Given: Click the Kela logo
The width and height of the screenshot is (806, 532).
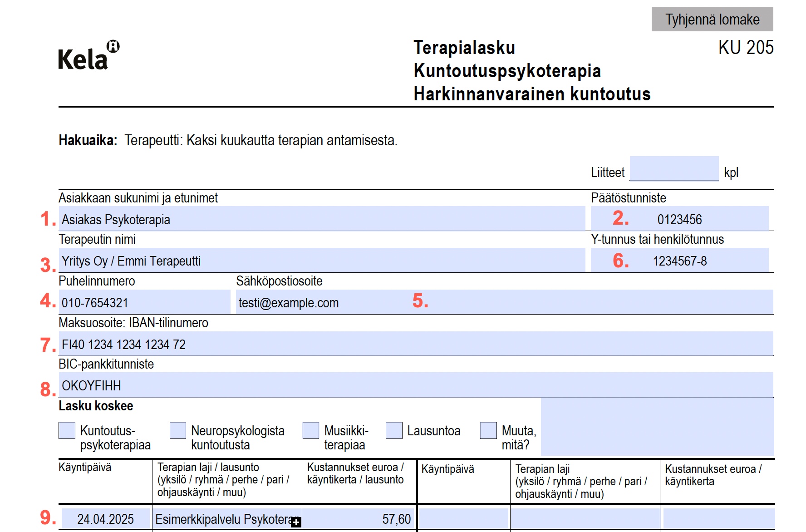Looking at the screenshot, I should pos(88,56).
